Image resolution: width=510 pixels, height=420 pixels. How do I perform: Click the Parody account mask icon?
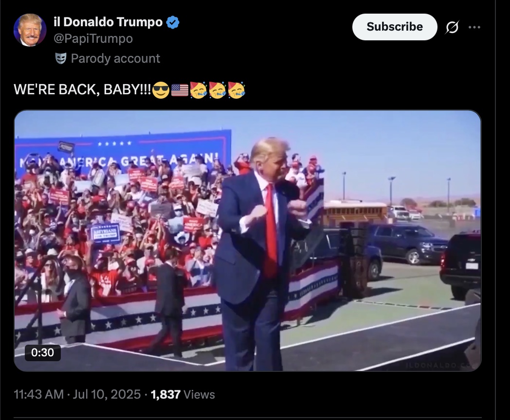pyautogui.click(x=61, y=58)
